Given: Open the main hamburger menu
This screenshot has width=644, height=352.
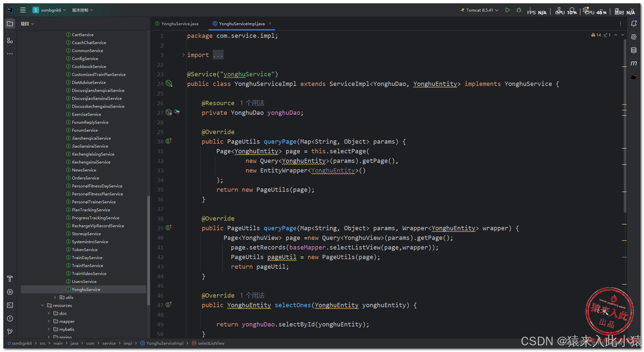Looking at the screenshot, I should click(23, 10).
